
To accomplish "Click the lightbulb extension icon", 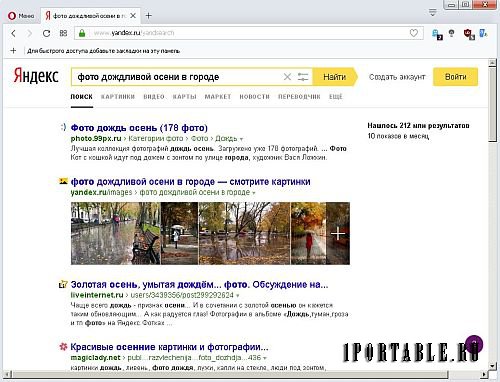I will [x=452, y=33].
